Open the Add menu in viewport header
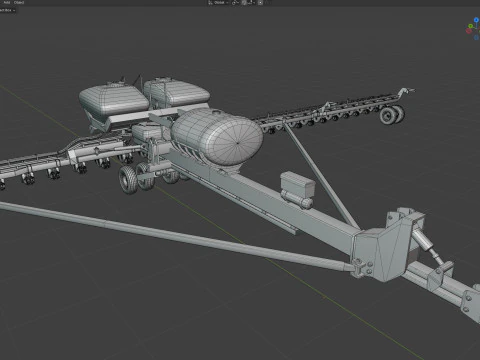This screenshot has width=480, height=360. (7, 2)
